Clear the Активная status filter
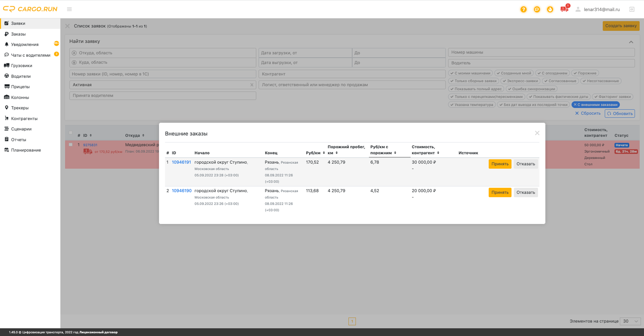The width and height of the screenshot is (644, 336). point(252,85)
